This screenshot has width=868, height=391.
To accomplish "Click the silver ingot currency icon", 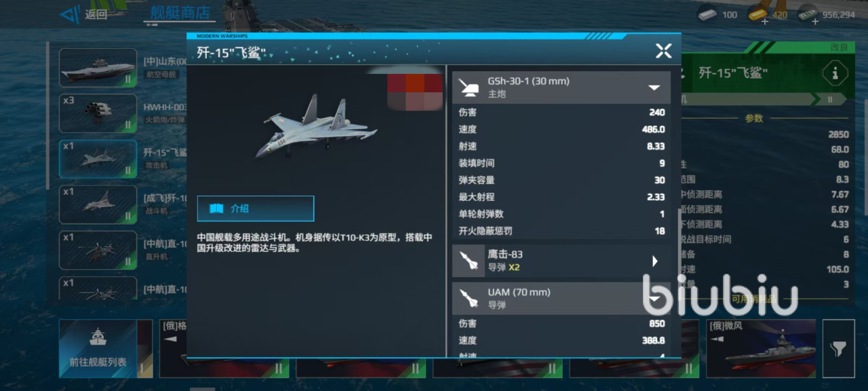I will tap(709, 14).
